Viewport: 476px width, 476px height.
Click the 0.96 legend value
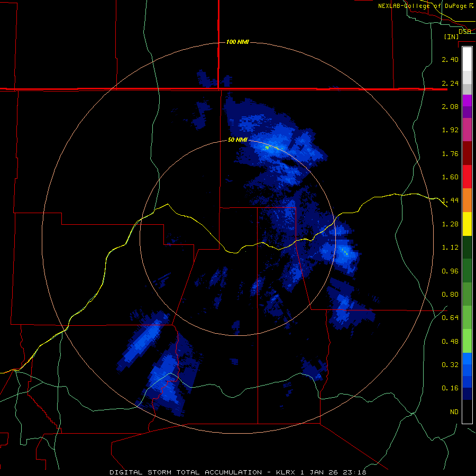click(450, 271)
